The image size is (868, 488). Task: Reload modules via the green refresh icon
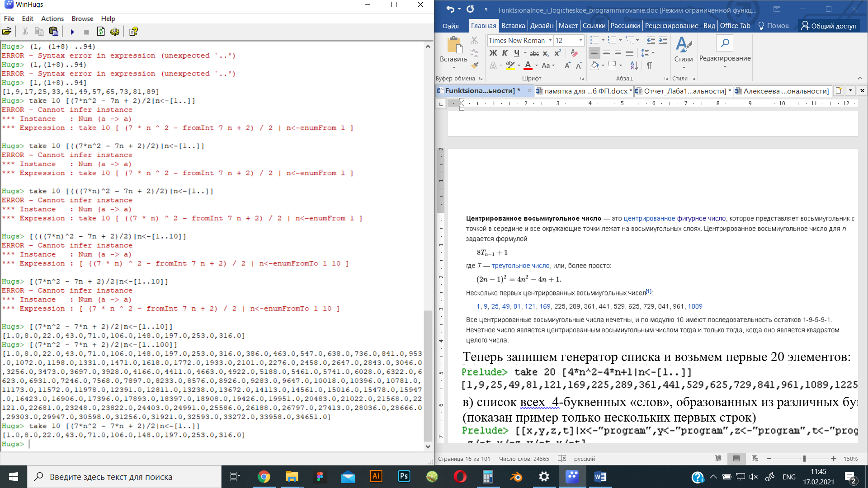click(101, 32)
